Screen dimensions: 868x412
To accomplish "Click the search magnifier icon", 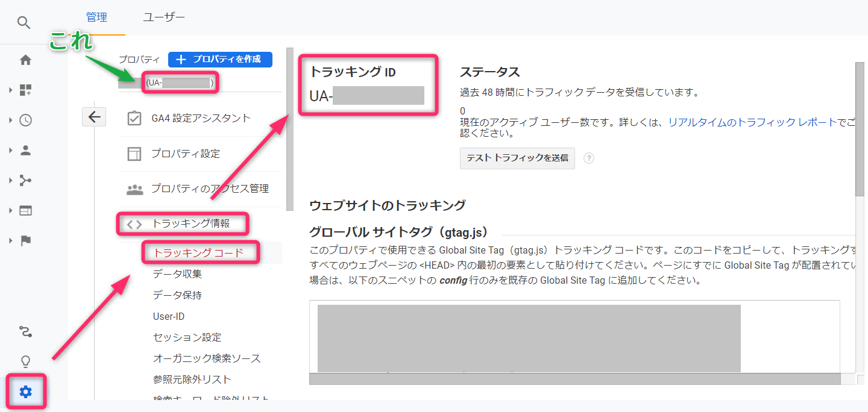I will pos(24,23).
